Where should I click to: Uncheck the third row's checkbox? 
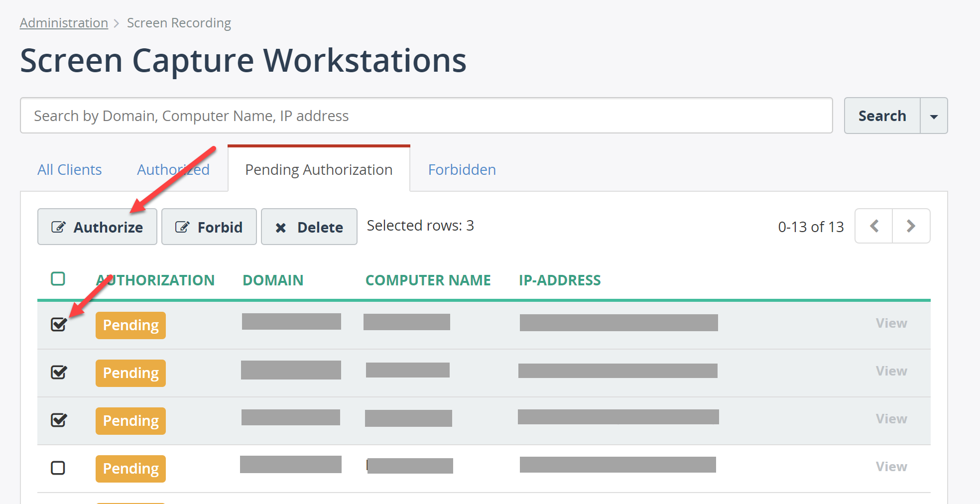(59, 420)
